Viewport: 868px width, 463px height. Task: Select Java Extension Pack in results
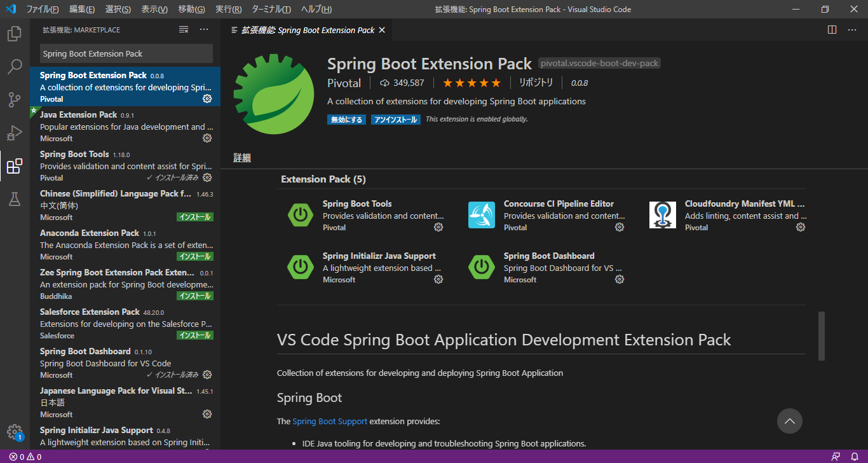pos(125,126)
